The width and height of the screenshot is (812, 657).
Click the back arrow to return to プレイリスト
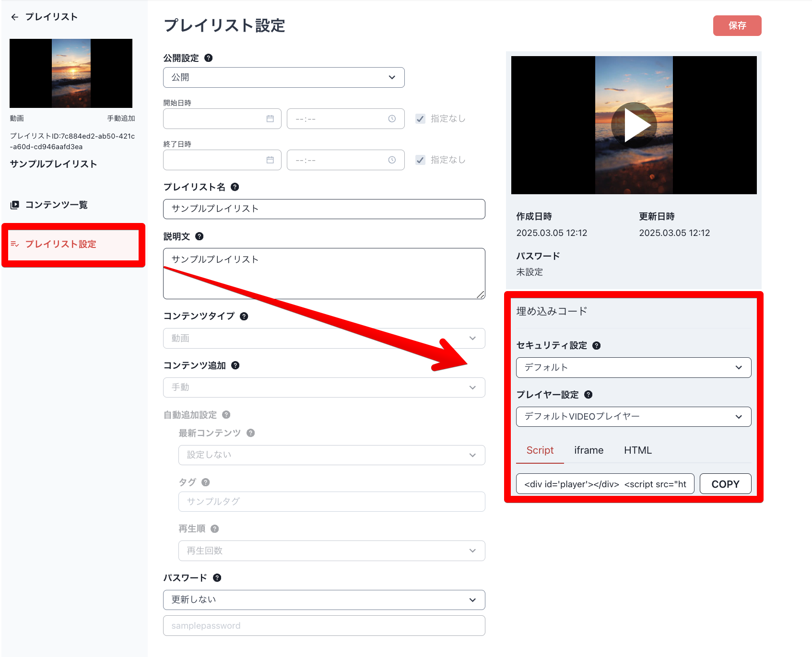[14, 16]
